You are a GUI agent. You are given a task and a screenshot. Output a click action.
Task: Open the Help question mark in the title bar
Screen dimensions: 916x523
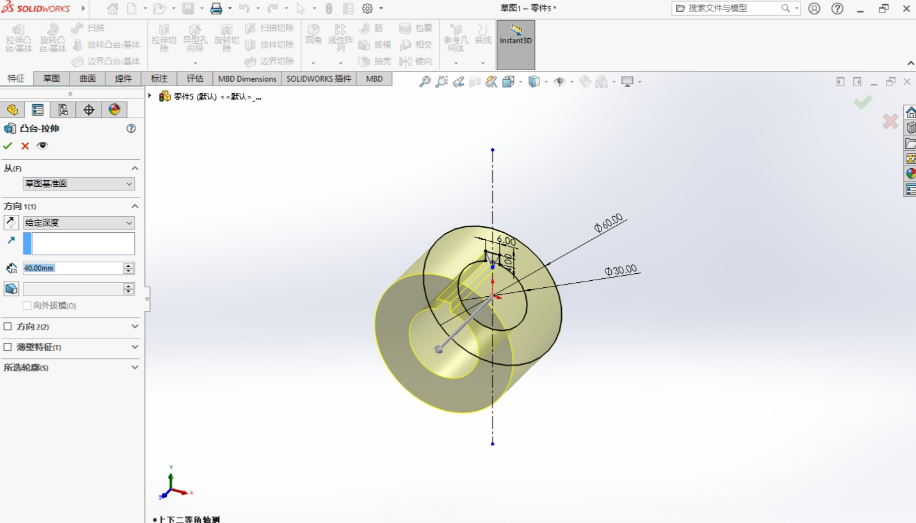pos(837,8)
